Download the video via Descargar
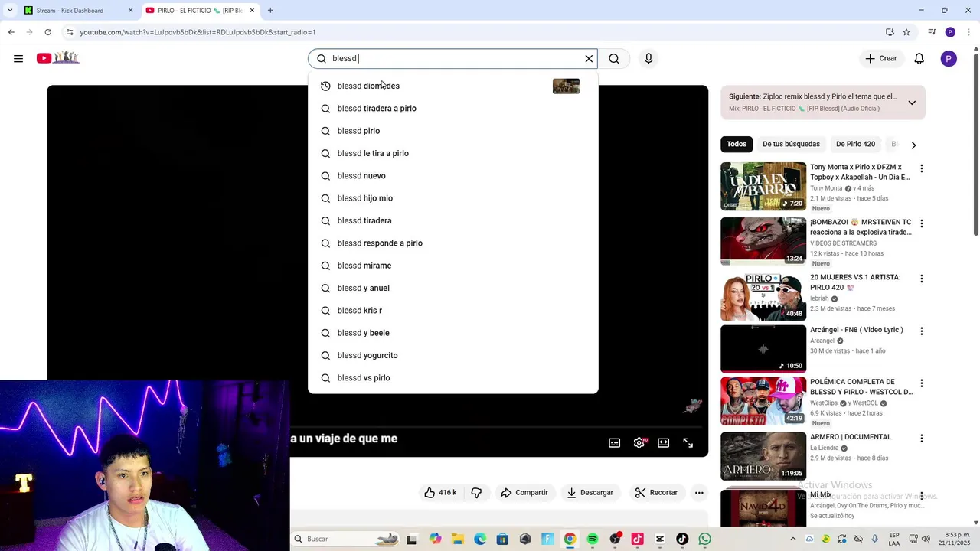 [x=590, y=493]
